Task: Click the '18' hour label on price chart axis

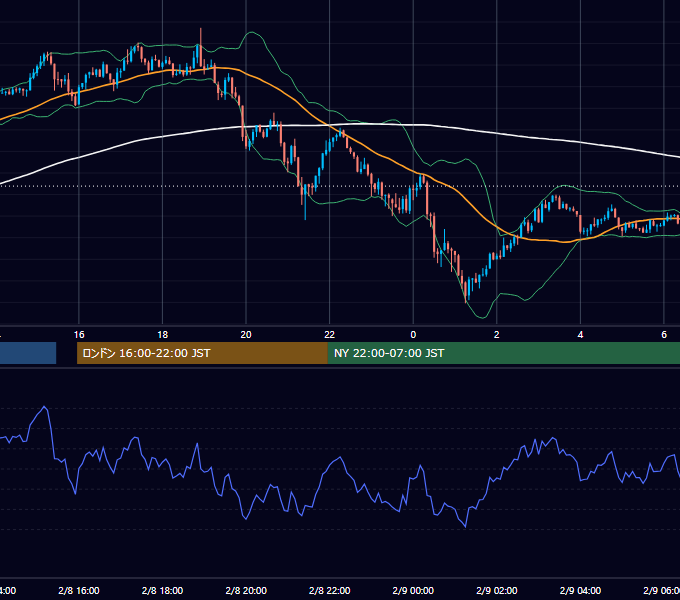Action: [163, 335]
